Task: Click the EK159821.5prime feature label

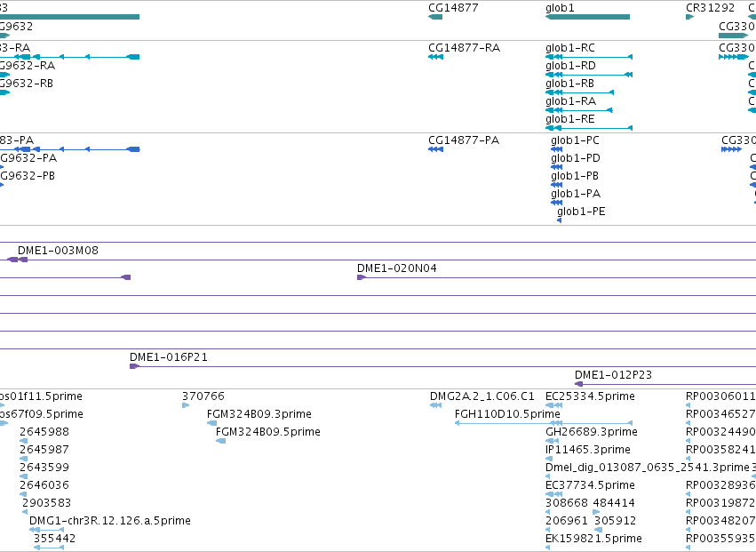Action: (x=593, y=539)
